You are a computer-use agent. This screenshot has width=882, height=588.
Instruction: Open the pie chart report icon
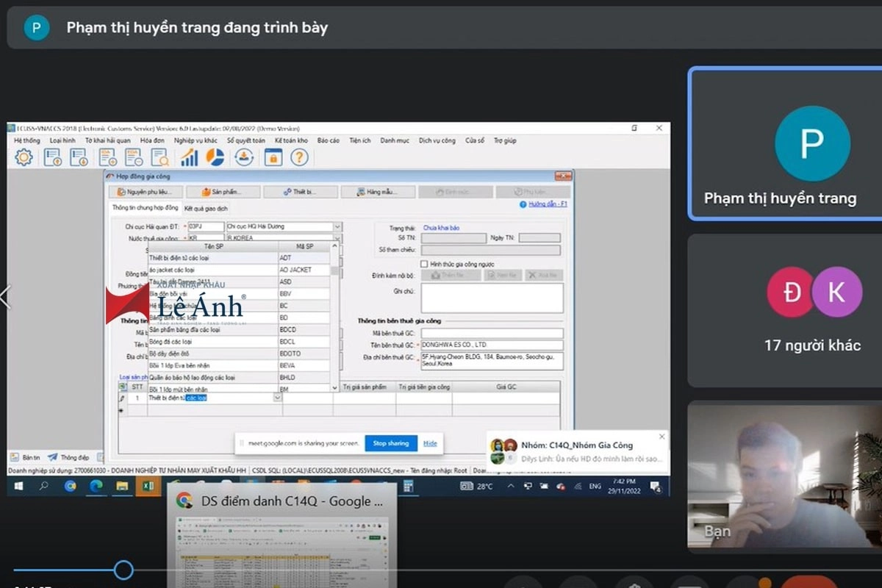tap(215, 157)
